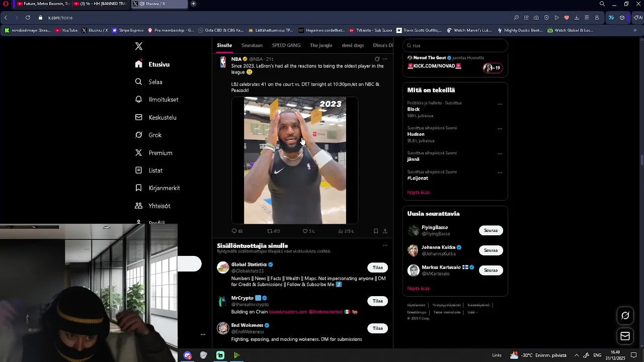The height and width of the screenshot is (362, 644).
Task: Repost the NBA post
Action: pyautogui.click(x=273, y=231)
